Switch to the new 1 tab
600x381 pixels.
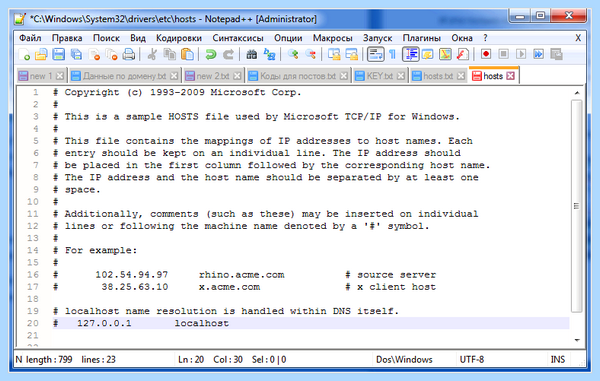[41, 76]
